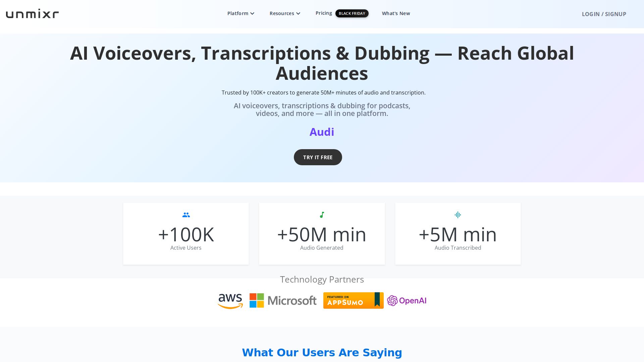The image size is (644, 362).
Task: Click the What Our Users Are Saying heading
Action: [322, 352]
